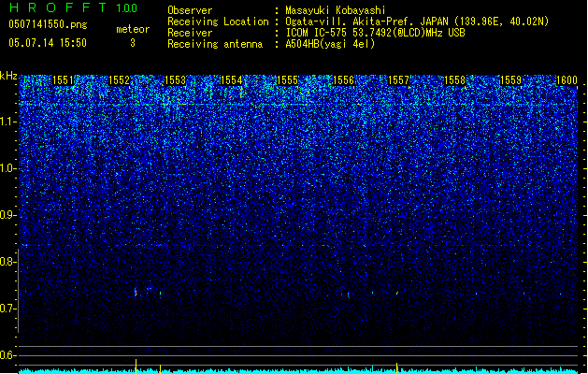Click the 1556 time marker
Image resolution: width=588 pixels, height=374 pixels.
click(343, 80)
